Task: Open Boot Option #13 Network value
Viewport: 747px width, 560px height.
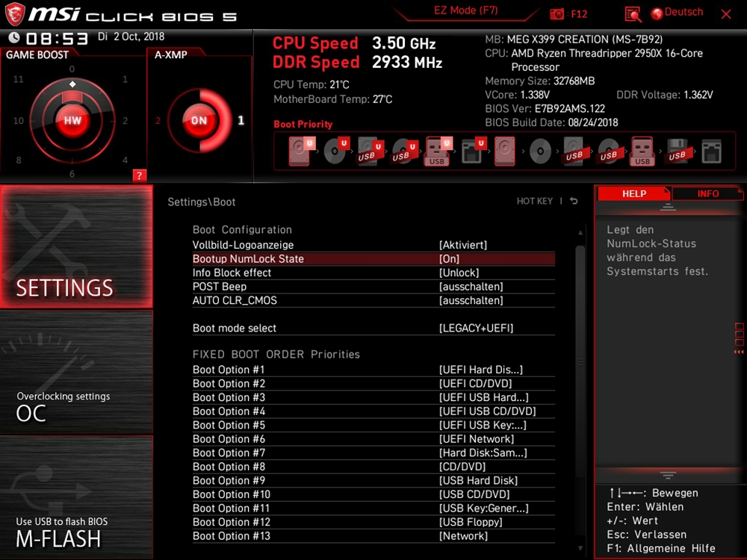Action: (464, 535)
